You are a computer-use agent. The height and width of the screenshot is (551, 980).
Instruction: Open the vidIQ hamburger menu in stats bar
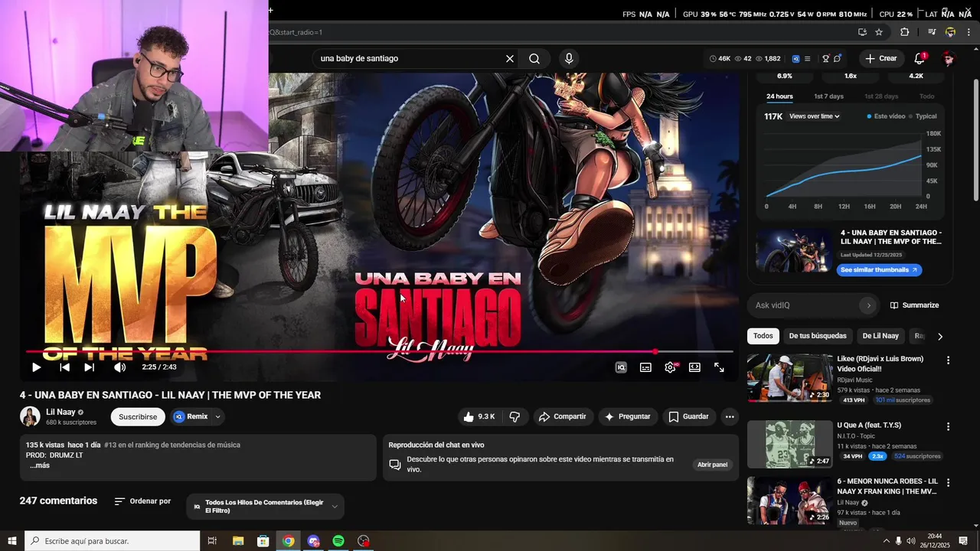click(807, 58)
